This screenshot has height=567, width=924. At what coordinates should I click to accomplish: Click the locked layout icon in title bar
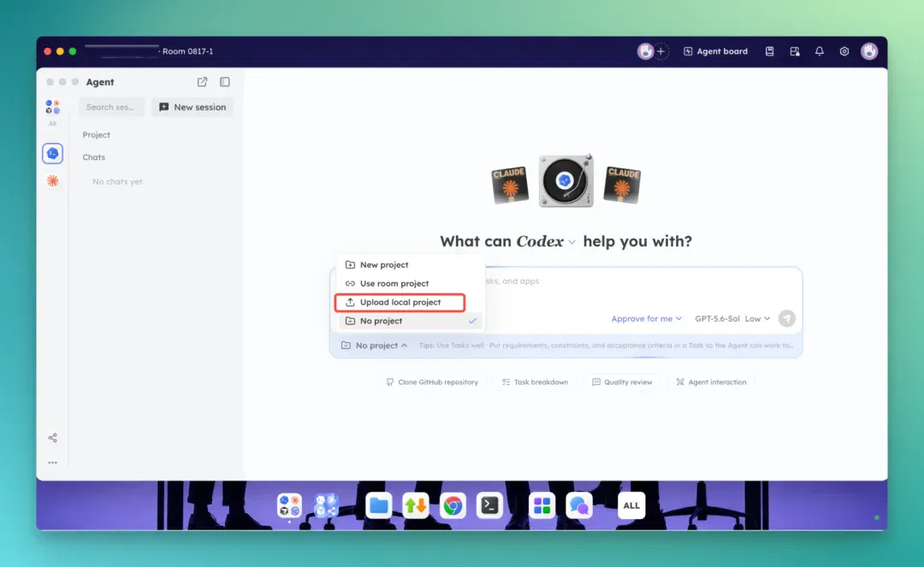coord(795,51)
